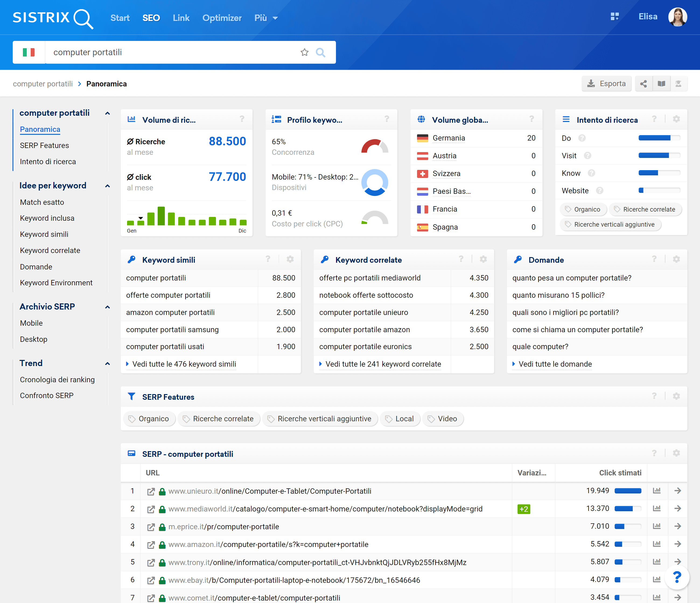
Task: Open the Link navigation tab
Action: [181, 18]
